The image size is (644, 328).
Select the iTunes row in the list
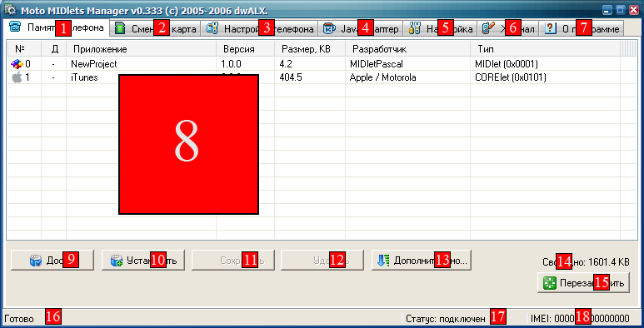pos(314,77)
